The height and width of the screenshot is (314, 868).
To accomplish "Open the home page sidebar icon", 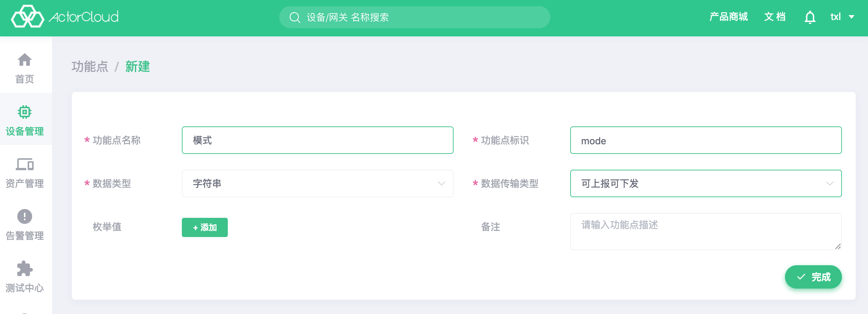I will pos(25,60).
